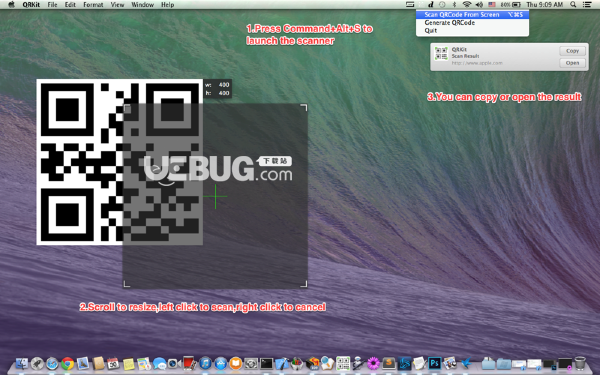The height and width of the screenshot is (375, 600).
Task: Open System Preferences gear in dock
Action: (251, 364)
